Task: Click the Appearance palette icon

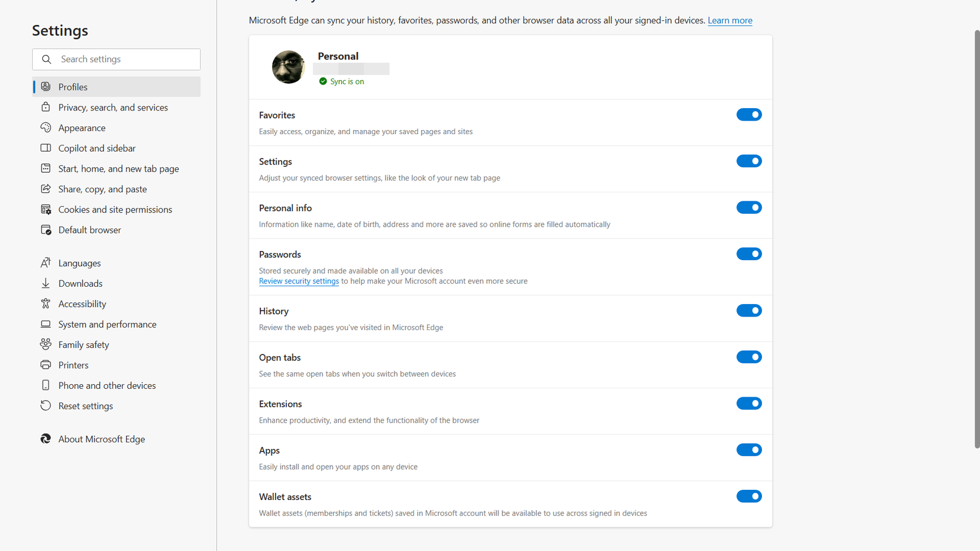Action: (46, 128)
